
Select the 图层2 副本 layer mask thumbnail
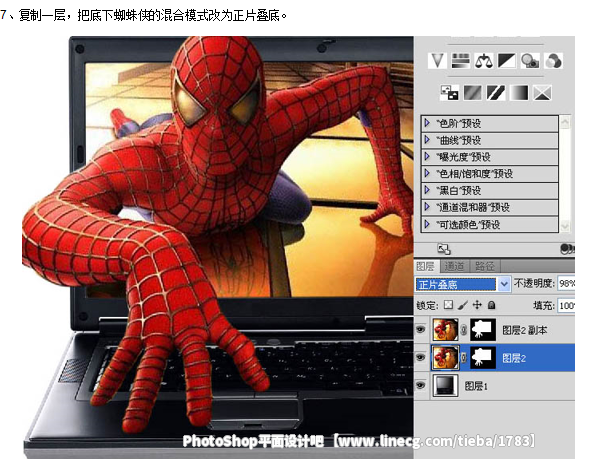click(483, 330)
